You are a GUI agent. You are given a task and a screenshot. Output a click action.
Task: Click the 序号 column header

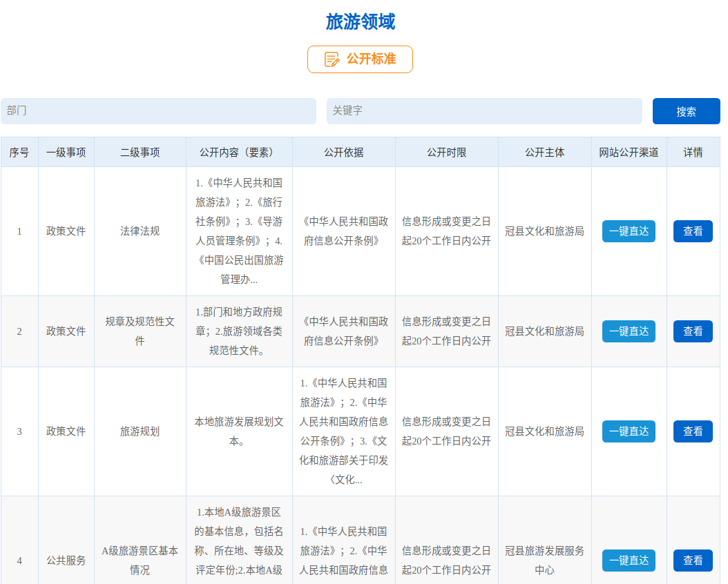[x=19, y=153]
